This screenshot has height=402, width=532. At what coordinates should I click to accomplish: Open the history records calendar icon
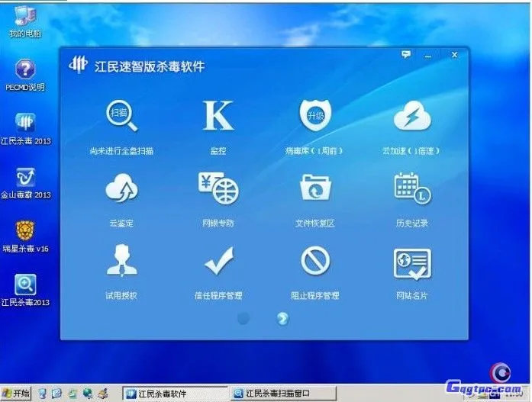click(413, 188)
